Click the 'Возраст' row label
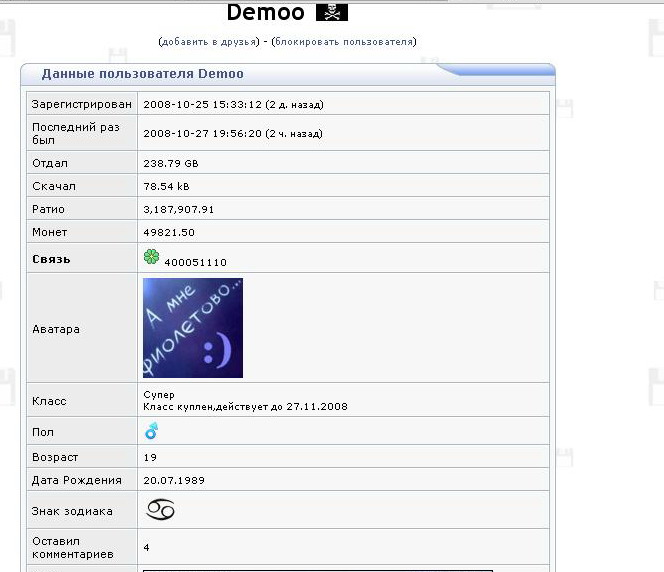 click(x=55, y=457)
